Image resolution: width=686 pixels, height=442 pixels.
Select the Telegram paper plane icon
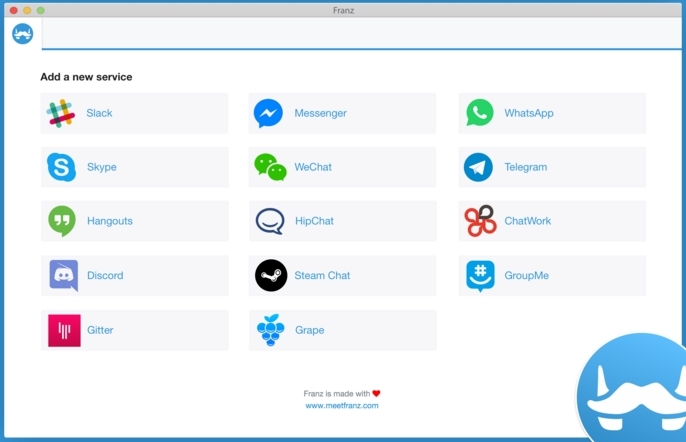point(478,167)
